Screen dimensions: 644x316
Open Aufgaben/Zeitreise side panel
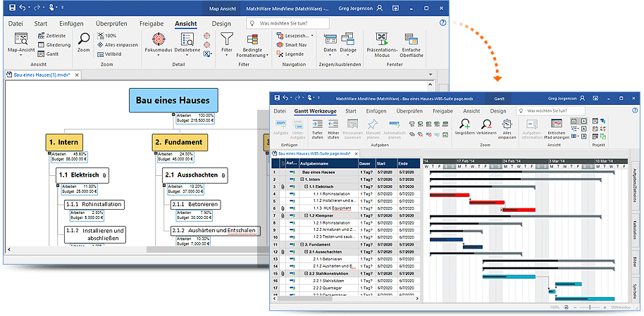click(634, 184)
